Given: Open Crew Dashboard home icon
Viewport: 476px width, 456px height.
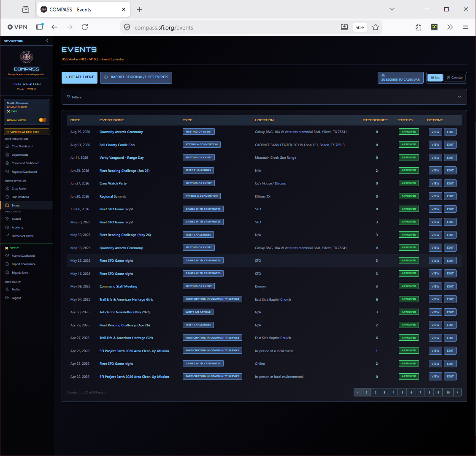Looking at the screenshot, I should click(x=7, y=146).
